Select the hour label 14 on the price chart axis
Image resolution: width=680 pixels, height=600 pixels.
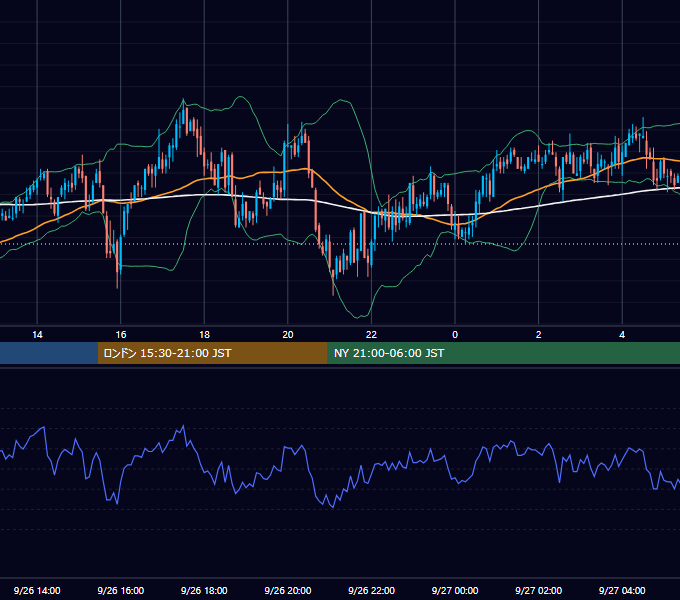click(37, 335)
